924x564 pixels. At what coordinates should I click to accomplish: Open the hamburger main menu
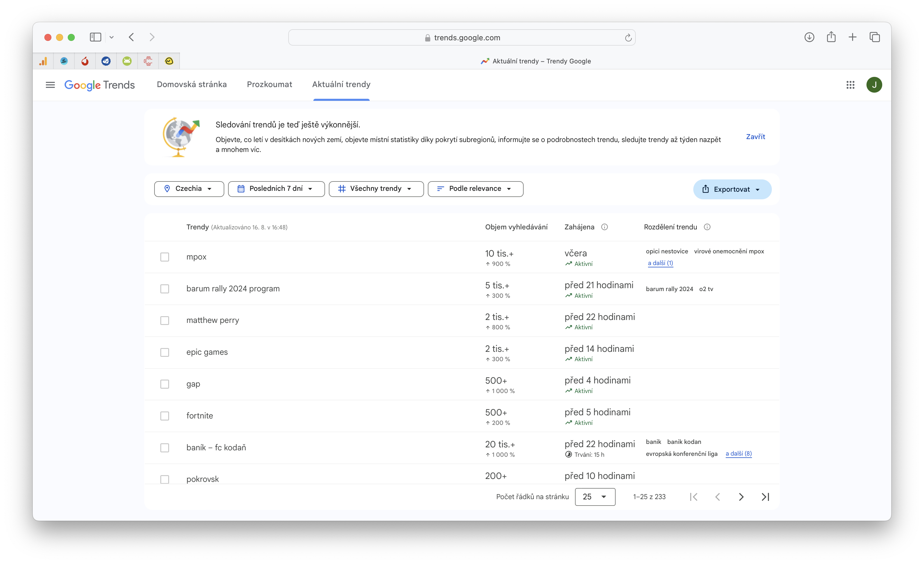pos(50,85)
